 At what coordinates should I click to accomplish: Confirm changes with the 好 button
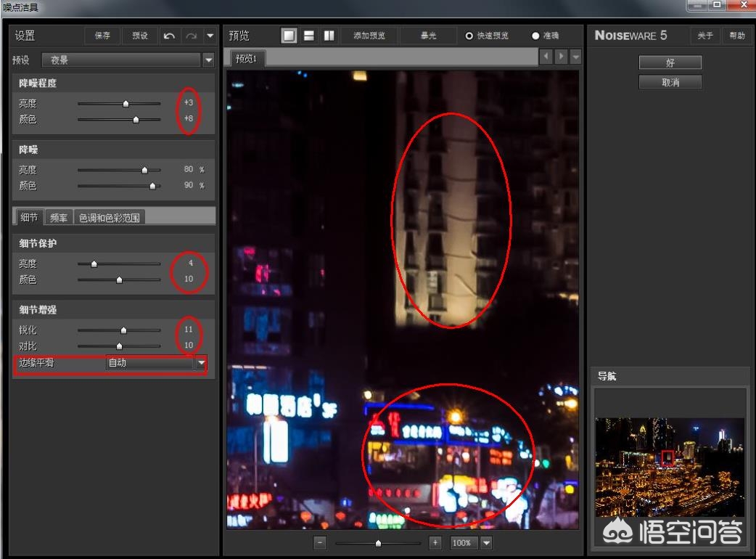click(670, 62)
